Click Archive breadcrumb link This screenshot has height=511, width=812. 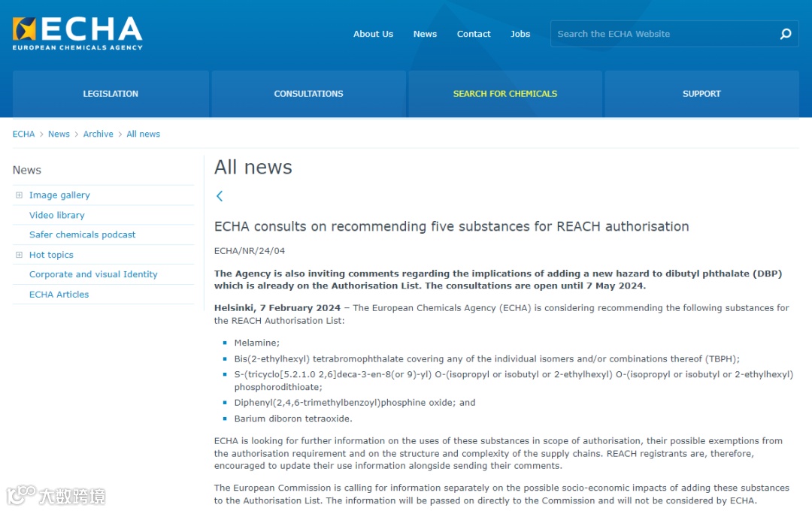(x=98, y=134)
